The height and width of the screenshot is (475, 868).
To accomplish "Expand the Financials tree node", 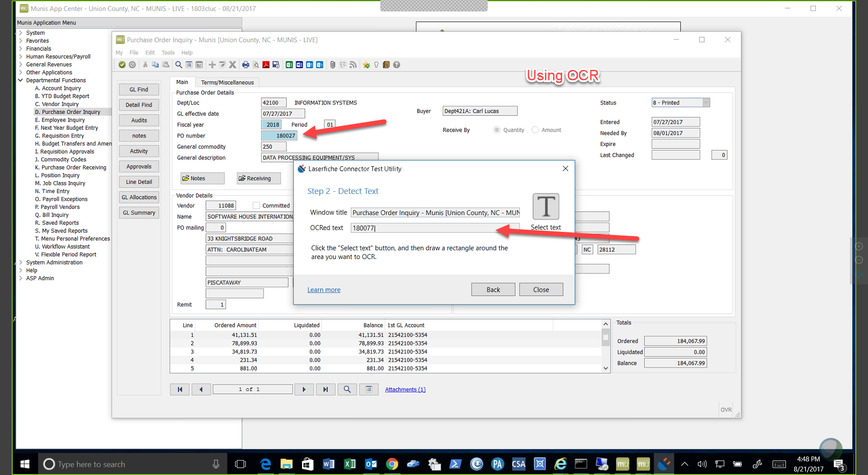I will tap(21, 49).
